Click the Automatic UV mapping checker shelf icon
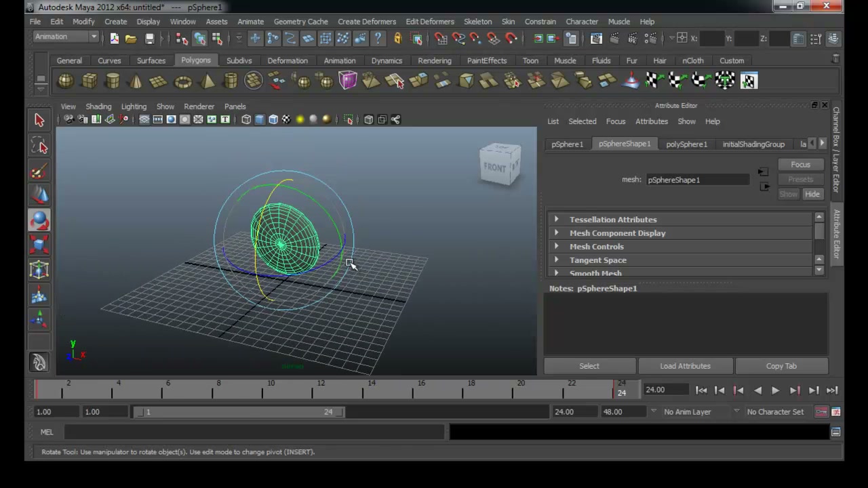The height and width of the screenshot is (488, 868). (x=725, y=81)
